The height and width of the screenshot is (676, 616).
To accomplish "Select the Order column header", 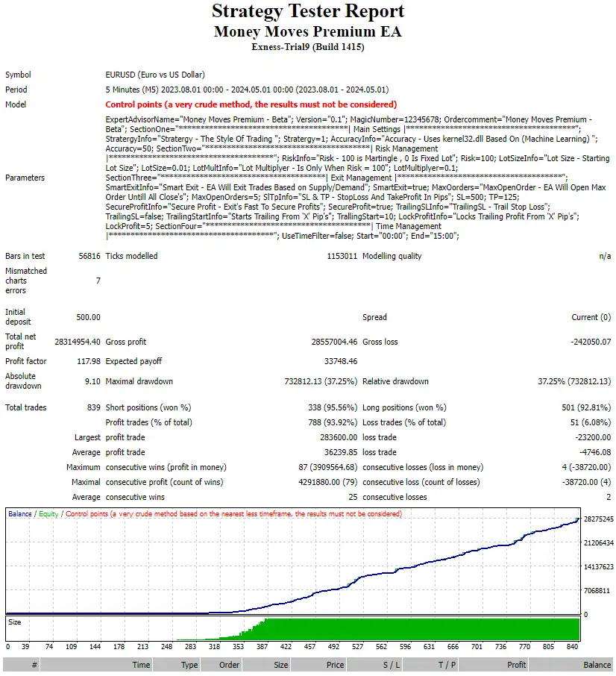I will 228,664.
